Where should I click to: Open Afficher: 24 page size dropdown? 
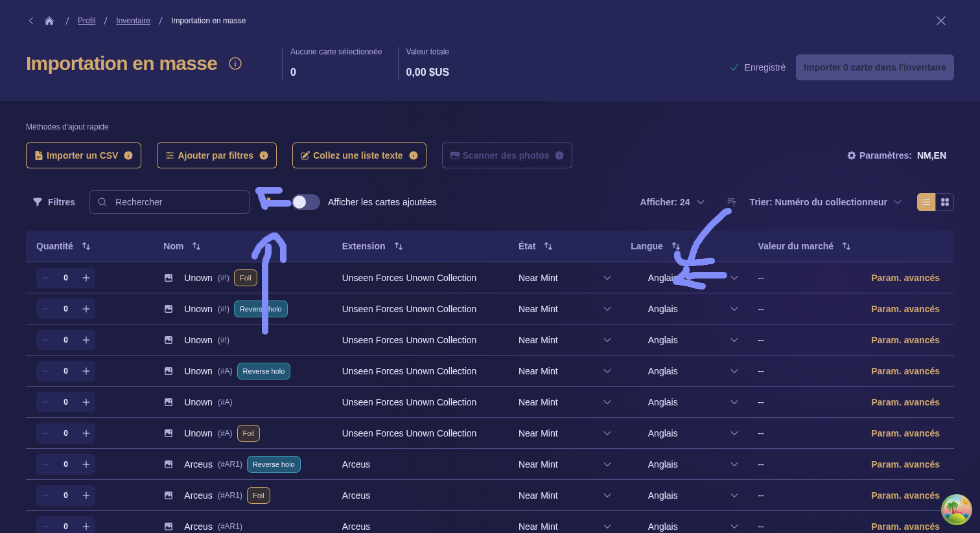click(672, 202)
